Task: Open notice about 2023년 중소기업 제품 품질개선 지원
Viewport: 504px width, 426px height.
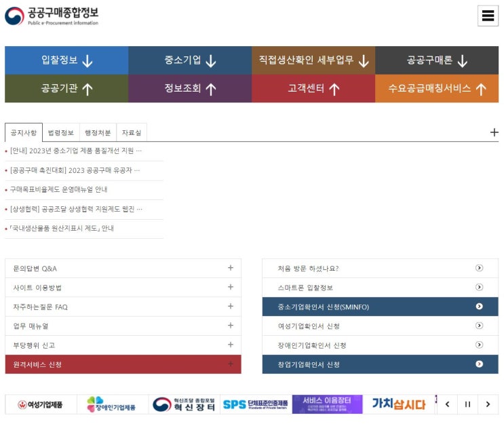Action: [x=76, y=151]
